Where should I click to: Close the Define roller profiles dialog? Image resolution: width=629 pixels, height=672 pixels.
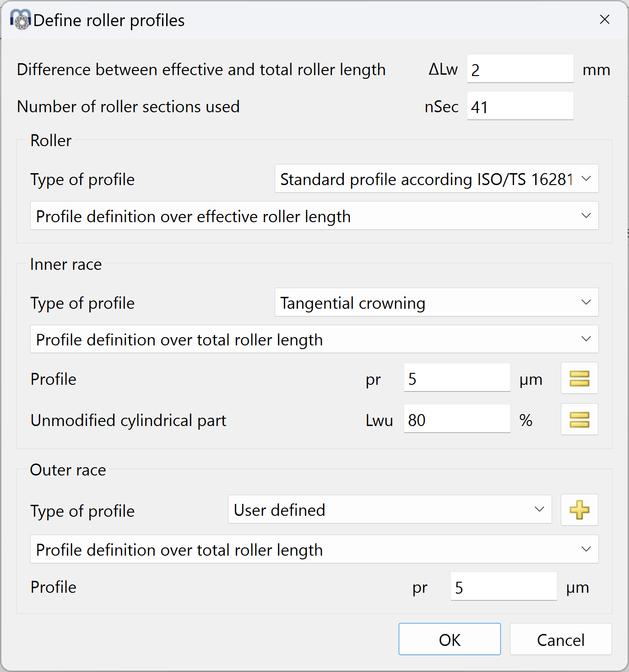click(x=604, y=20)
